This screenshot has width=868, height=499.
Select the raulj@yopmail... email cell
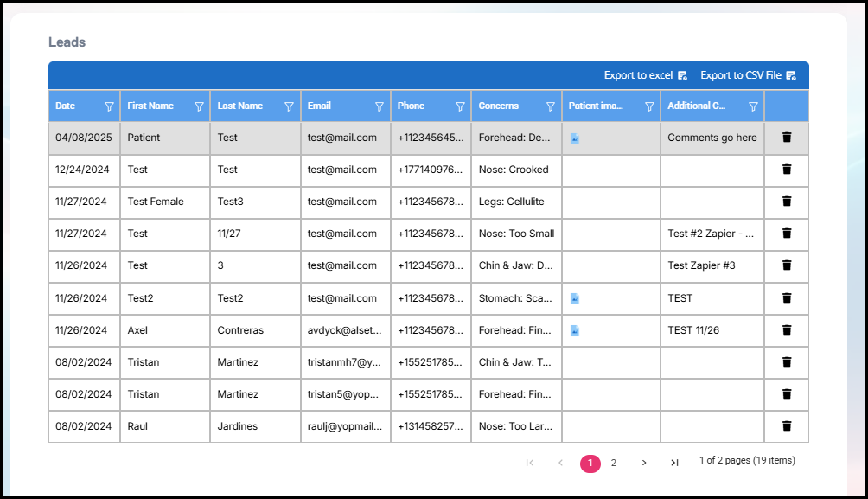(x=346, y=426)
